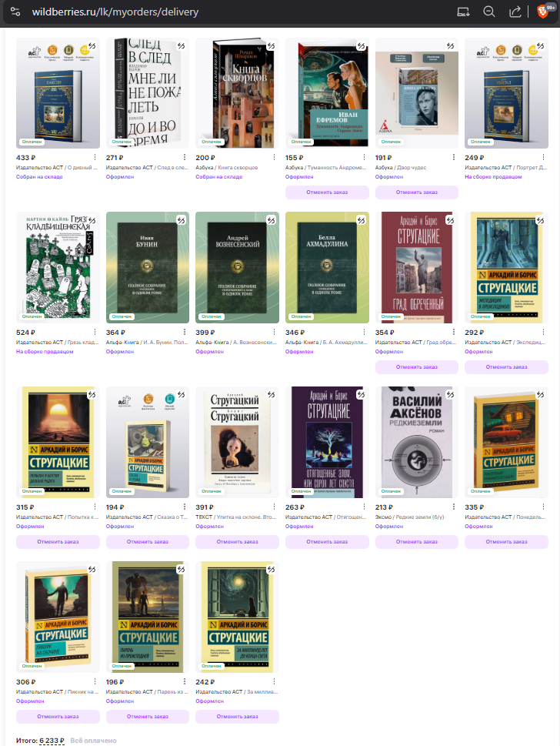Image resolution: width=560 pixels, height=746 pixels.
Task: Click the site settings icon in address bar
Action: (15, 12)
